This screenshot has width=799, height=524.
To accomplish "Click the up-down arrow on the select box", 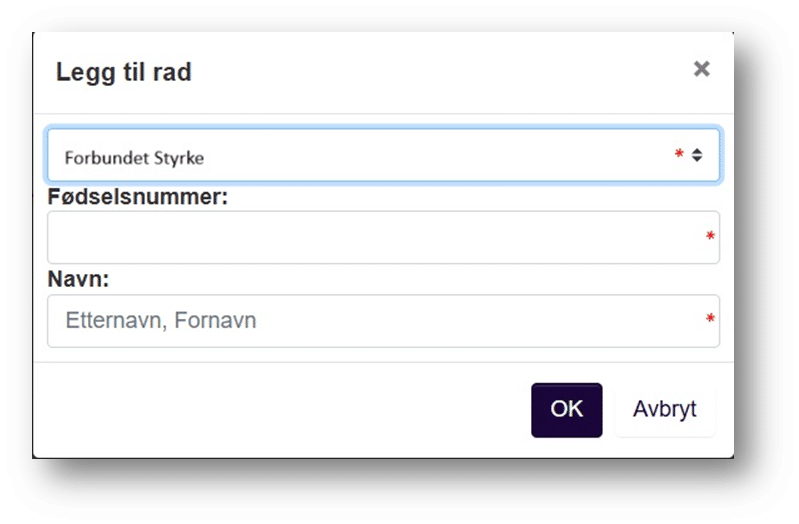I will coord(697,156).
